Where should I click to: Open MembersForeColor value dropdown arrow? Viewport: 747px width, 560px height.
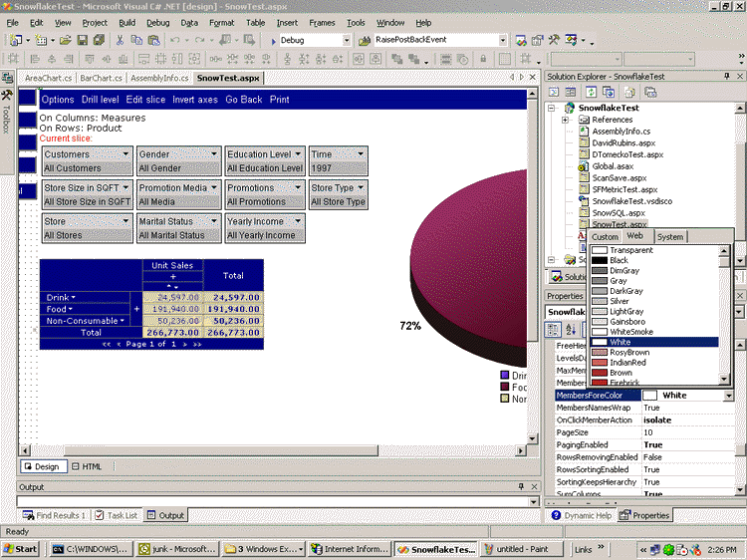[x=728, y=396]
